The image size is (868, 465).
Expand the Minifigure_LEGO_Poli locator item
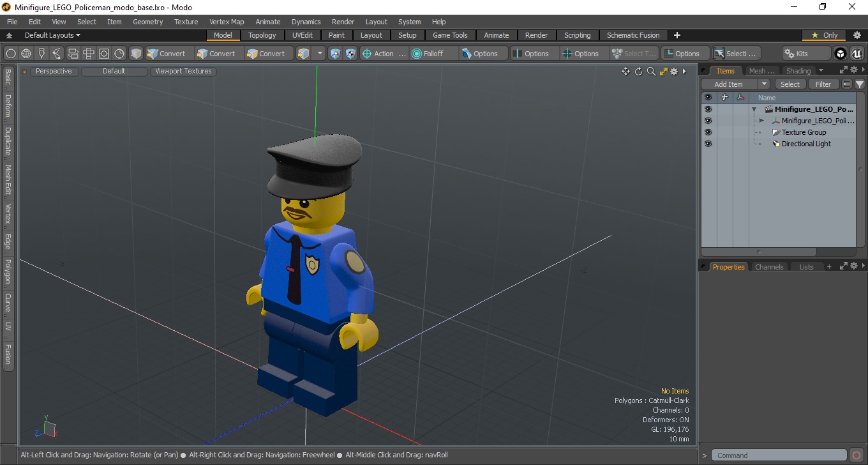click(761, 121)
